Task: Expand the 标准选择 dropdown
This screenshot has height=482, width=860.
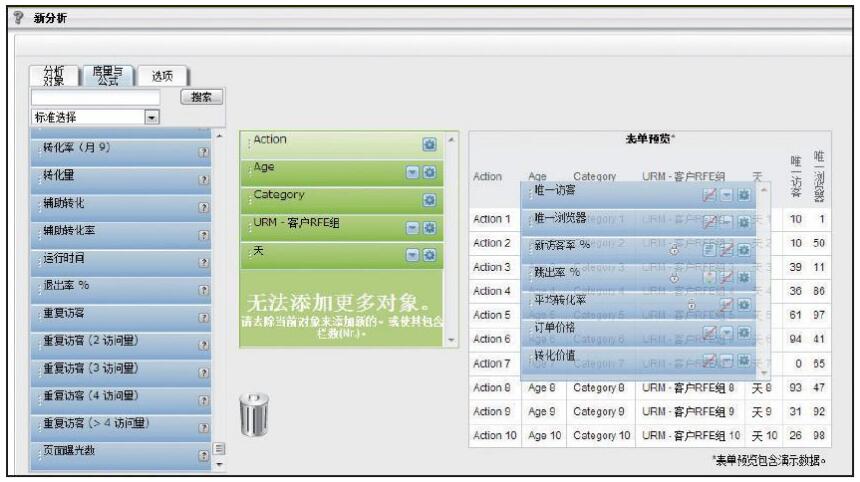Action: (152, 117)
